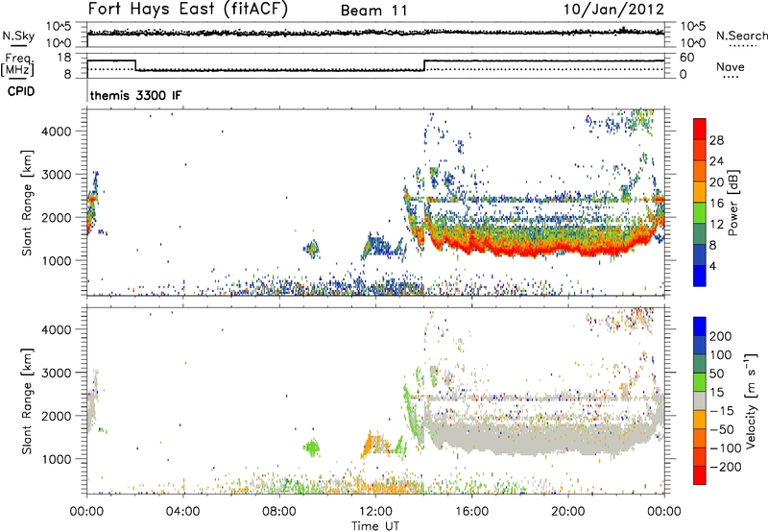
Task: Click the '-100' label on Velocity colorbar
Action: point(725,448)
